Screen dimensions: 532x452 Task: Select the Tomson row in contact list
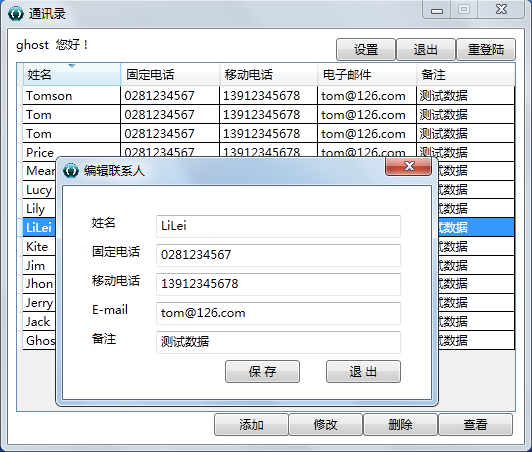(268, 96)
